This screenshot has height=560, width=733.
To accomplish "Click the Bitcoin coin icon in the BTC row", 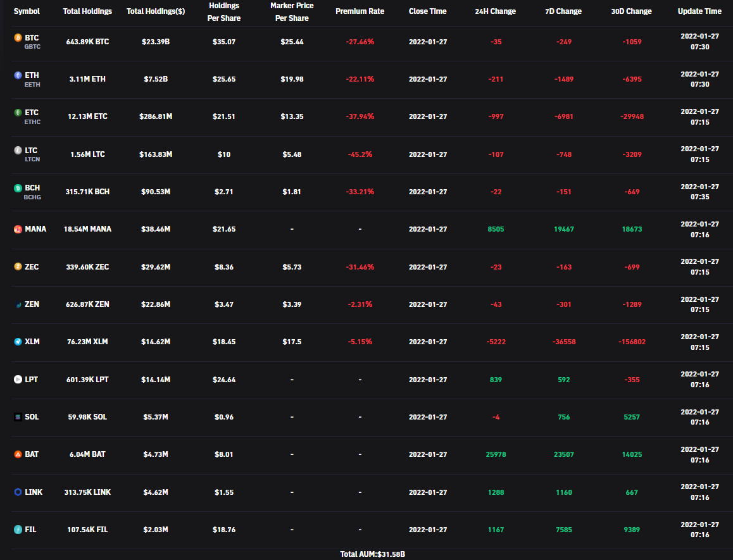I will (x=18, y=38).
